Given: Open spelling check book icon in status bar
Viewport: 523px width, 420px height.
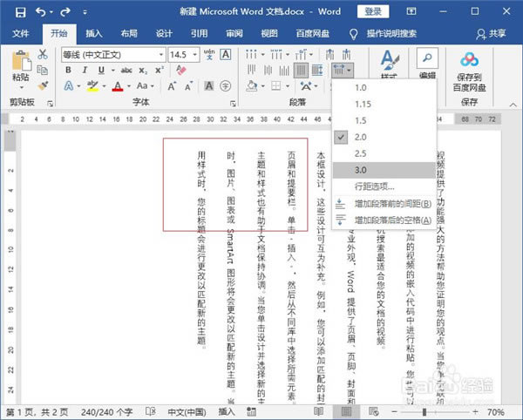Looking at the screenshot, I should [151, 411].
